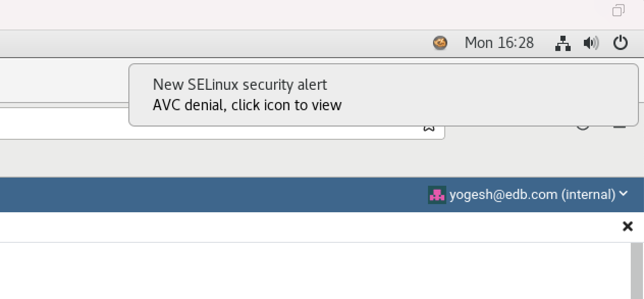
Task: Expand the chevron beside the user name
Action: click(624, 194)
